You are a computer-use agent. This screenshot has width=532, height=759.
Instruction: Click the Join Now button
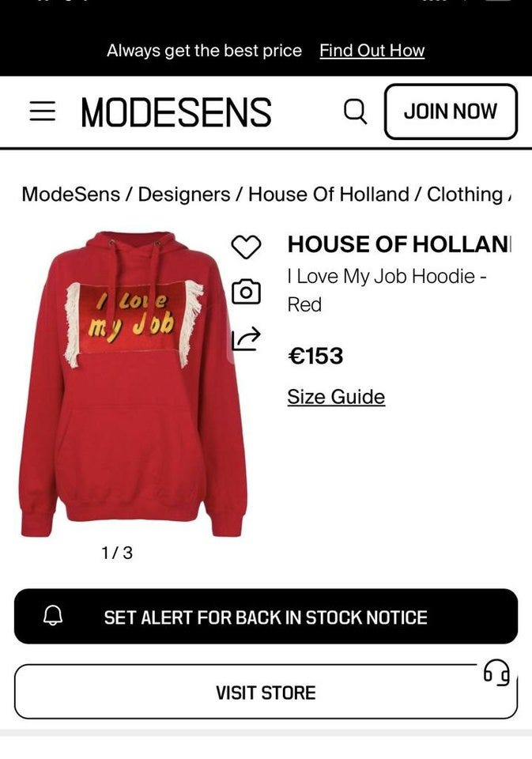451,111
